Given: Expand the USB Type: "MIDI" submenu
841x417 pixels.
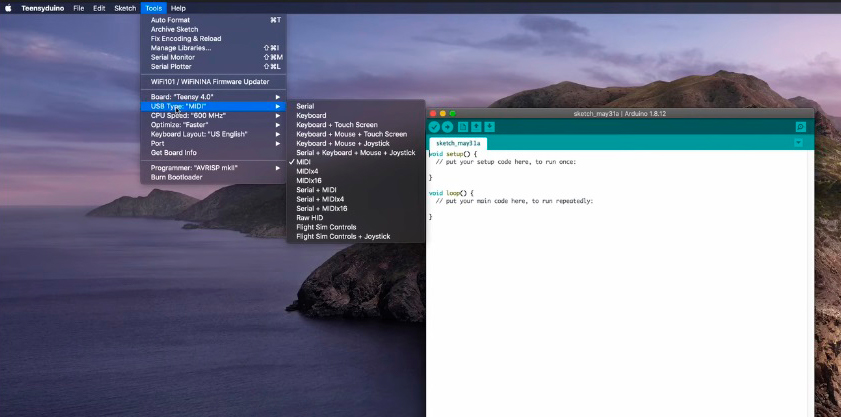Looking at the screenshot, I should pyautogui.click(x=213, y=106).
